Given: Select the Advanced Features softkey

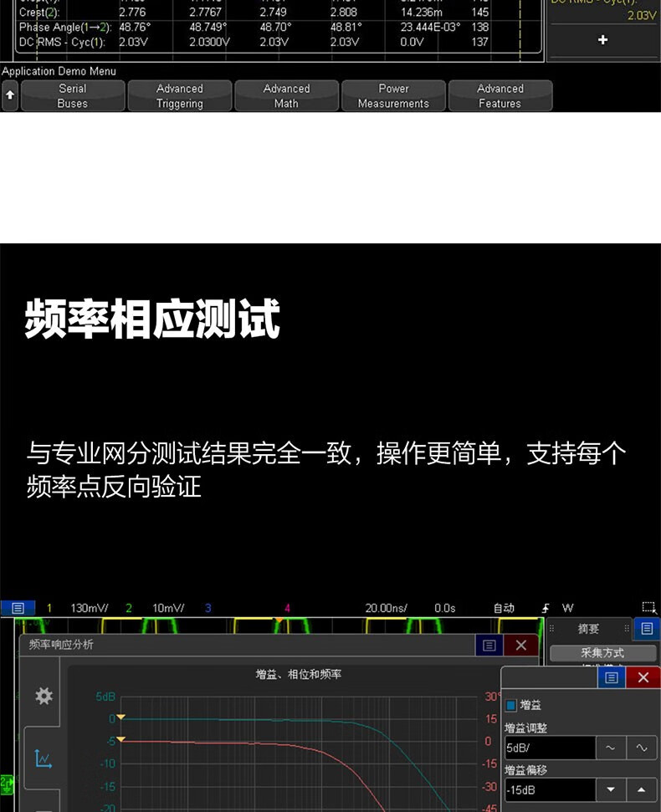Looking at the screenshot, I should coord(500,96).
